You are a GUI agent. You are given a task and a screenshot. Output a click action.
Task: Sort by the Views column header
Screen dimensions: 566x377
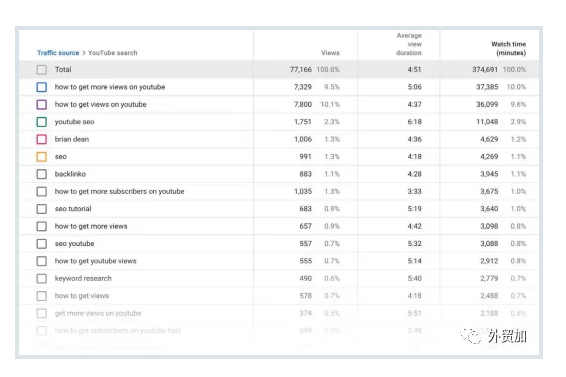330,53
